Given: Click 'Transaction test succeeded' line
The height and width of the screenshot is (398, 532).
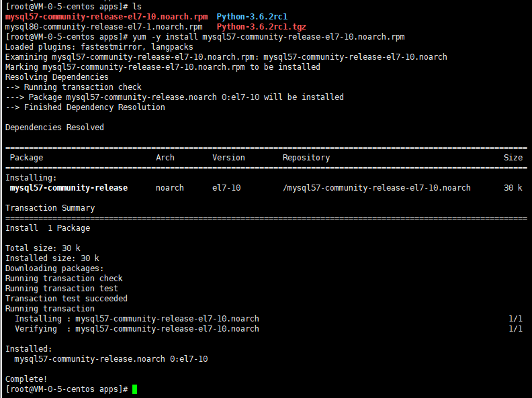Looking at the screenshot, I should (x=66, y=299).
